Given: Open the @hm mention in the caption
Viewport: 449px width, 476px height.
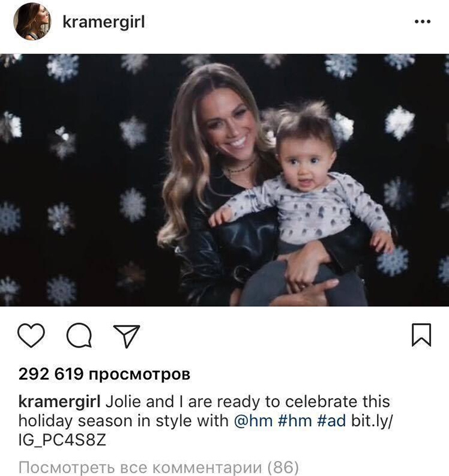Looking at the screenshot, I should tap(253, 421).
